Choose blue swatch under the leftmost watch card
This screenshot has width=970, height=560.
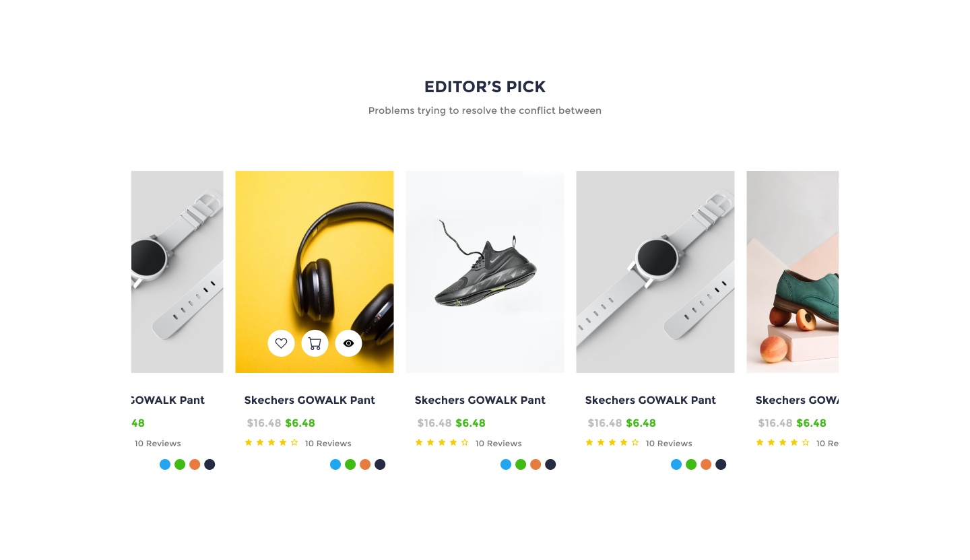pos(165,464)
